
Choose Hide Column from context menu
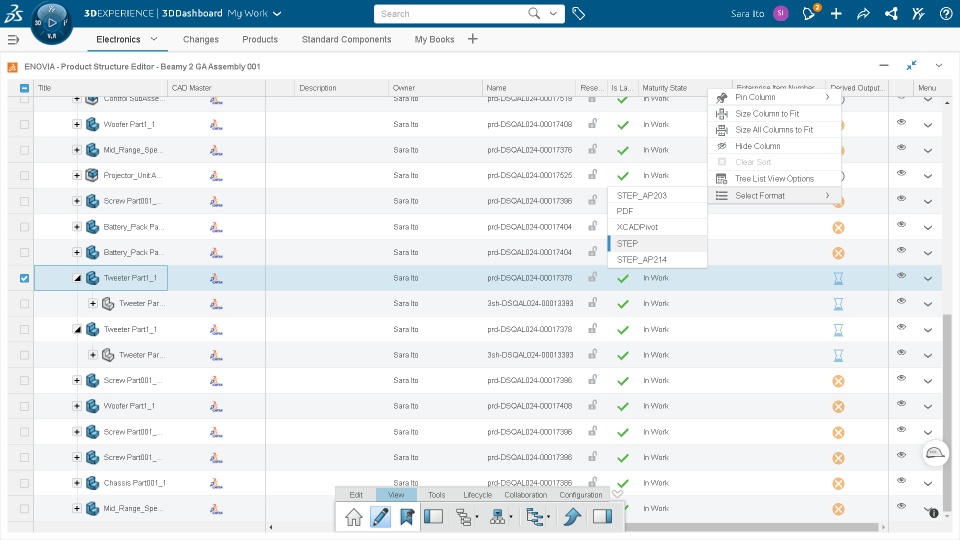point(774,146)
